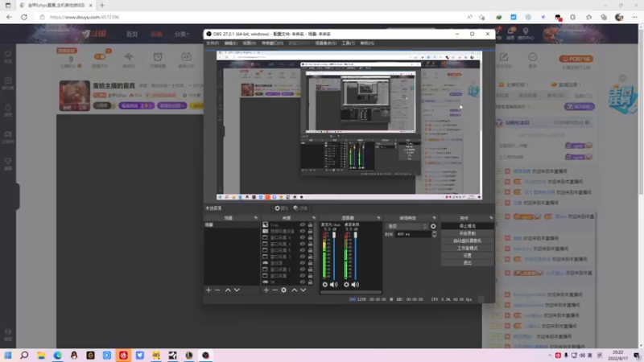The image size is (644, 362).
Task: Open the 视图(V) menu in OBS
Action: tap(249, 43)
